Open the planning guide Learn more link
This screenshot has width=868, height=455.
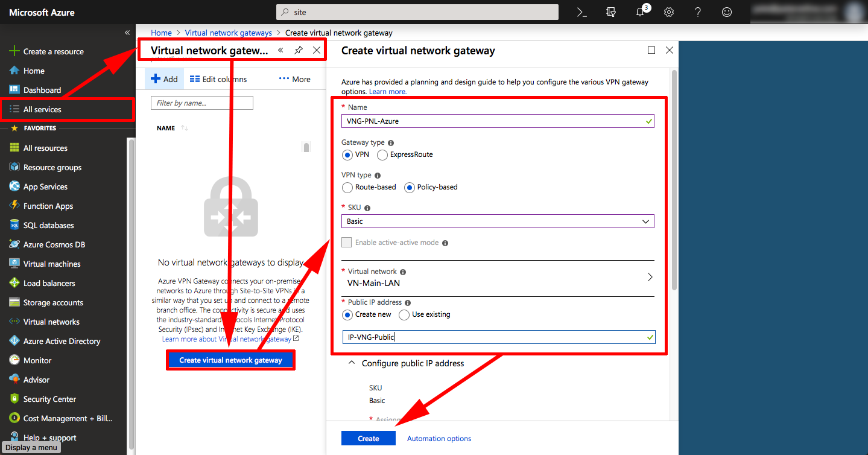[x=388, y=92]
